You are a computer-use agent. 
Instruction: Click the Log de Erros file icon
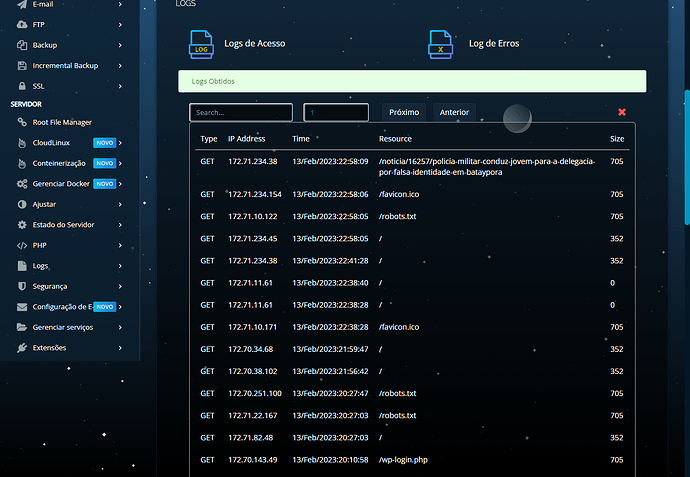pyautogui.click(x=440, y=44)
